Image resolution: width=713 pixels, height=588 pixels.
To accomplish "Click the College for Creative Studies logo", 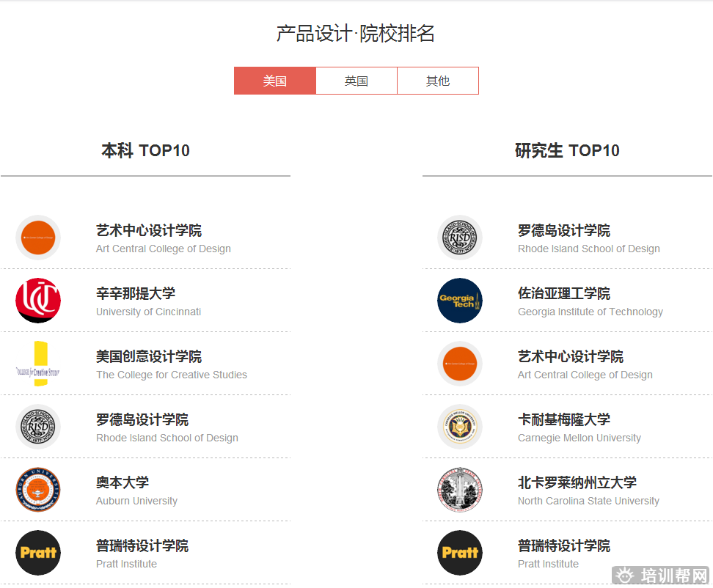I will click(x=38, y=364).
